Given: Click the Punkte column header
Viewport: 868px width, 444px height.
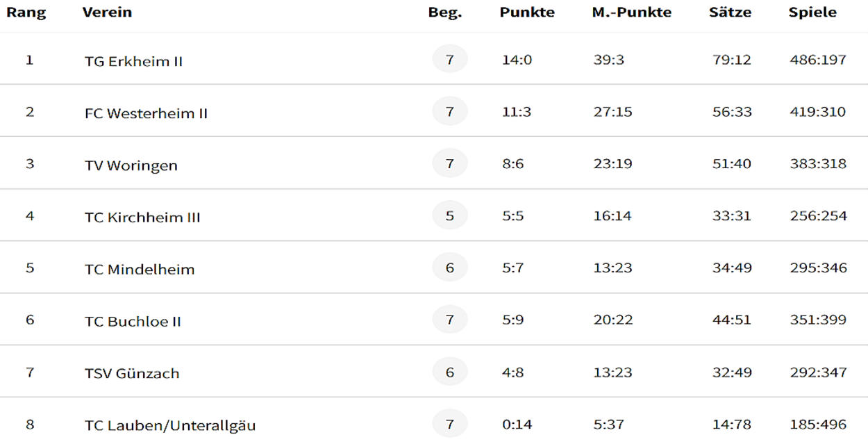Looking at the screenshot, I should [x=527, y=13].
